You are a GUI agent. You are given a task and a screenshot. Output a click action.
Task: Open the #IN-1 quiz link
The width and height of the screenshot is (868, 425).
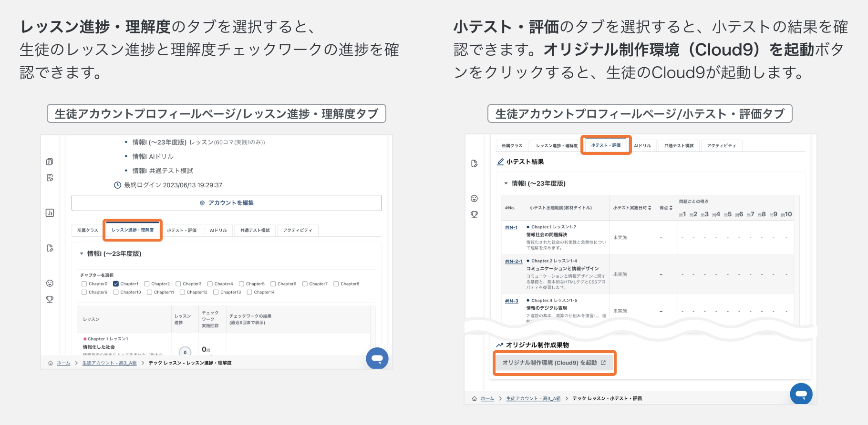click(x=511, y=228)
